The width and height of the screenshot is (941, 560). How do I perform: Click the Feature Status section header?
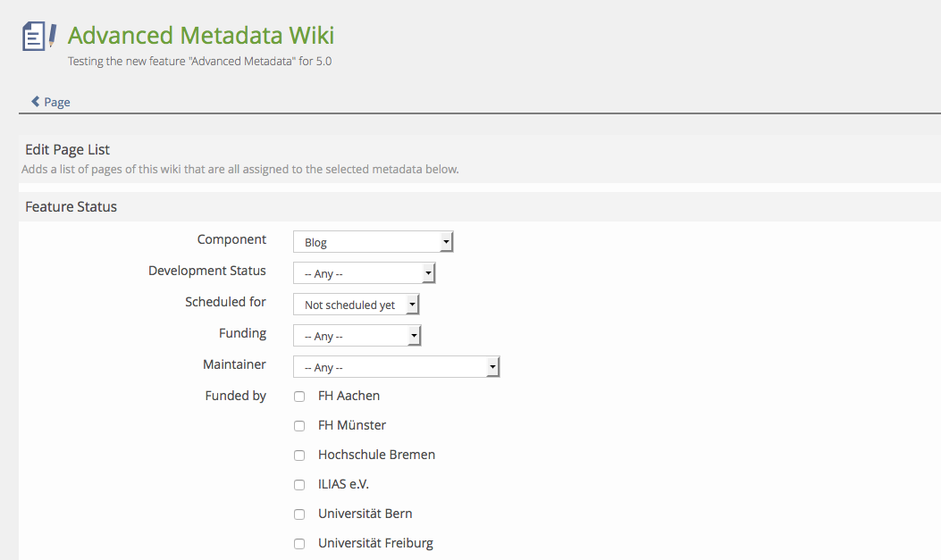pos(71,206)
